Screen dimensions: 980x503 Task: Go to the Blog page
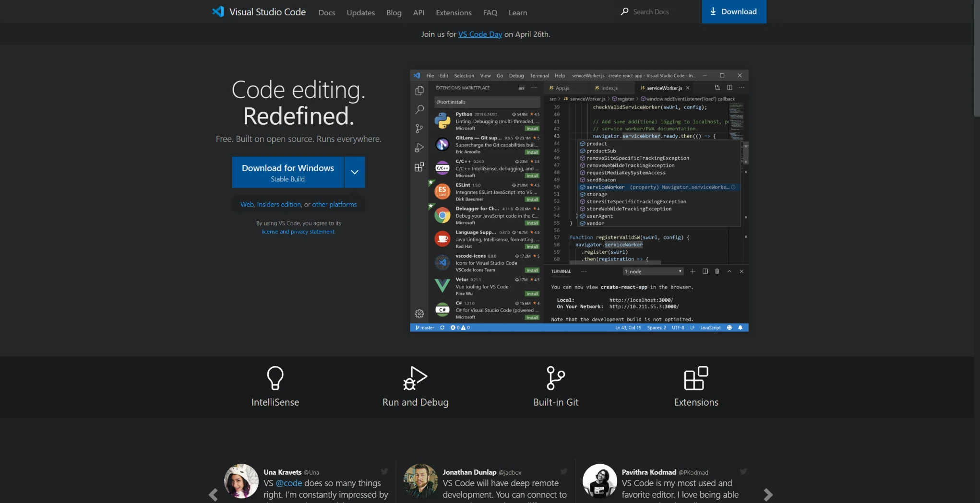(394, 12)
